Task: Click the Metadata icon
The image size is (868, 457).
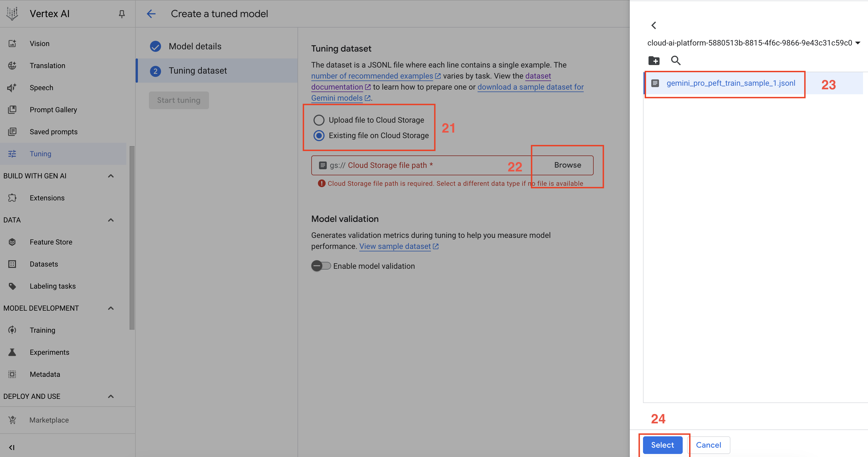Action: pyautogui.click(x=12, y=374)
